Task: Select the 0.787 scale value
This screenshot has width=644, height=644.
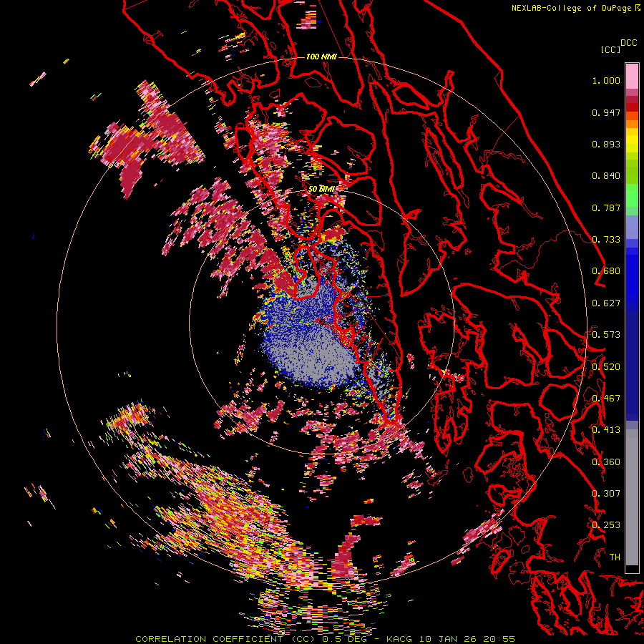Action: (x=606, y=208)
